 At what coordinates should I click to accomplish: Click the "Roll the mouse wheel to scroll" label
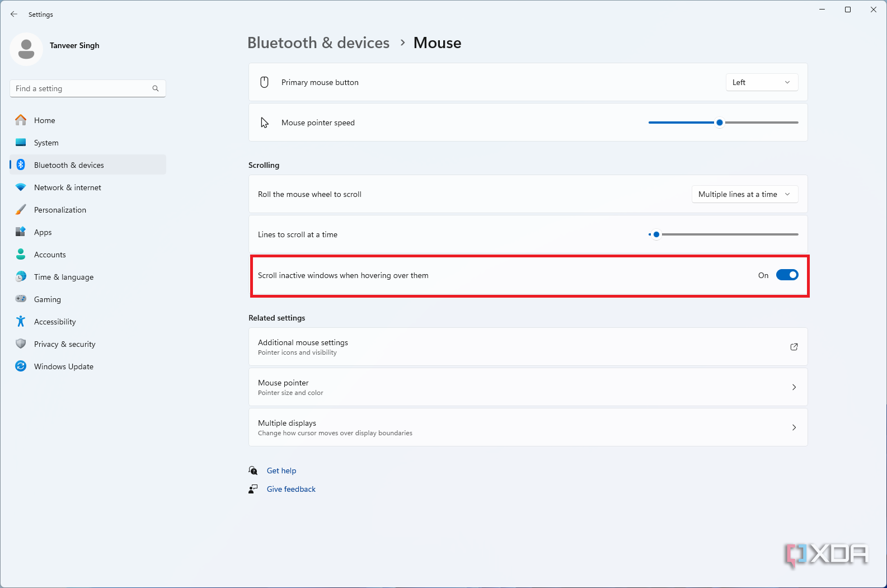309,194
